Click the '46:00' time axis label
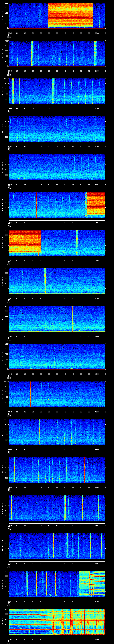This screenshot has width=114, height=644. pos(97,525)
